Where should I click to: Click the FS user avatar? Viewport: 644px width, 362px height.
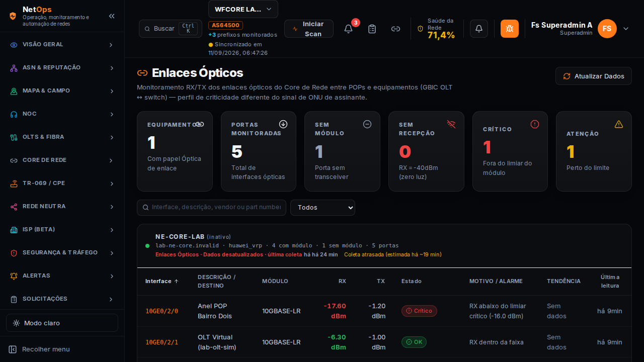(607, 29)
